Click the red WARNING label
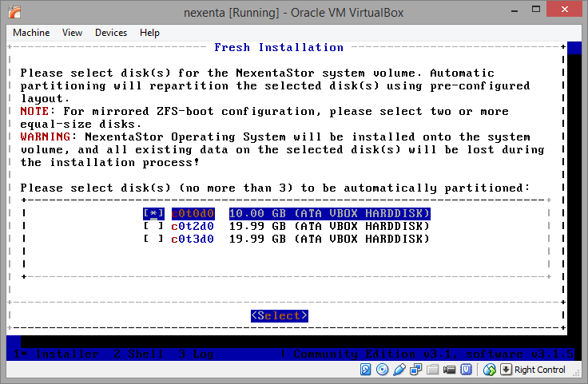 (x=46, y=137)
